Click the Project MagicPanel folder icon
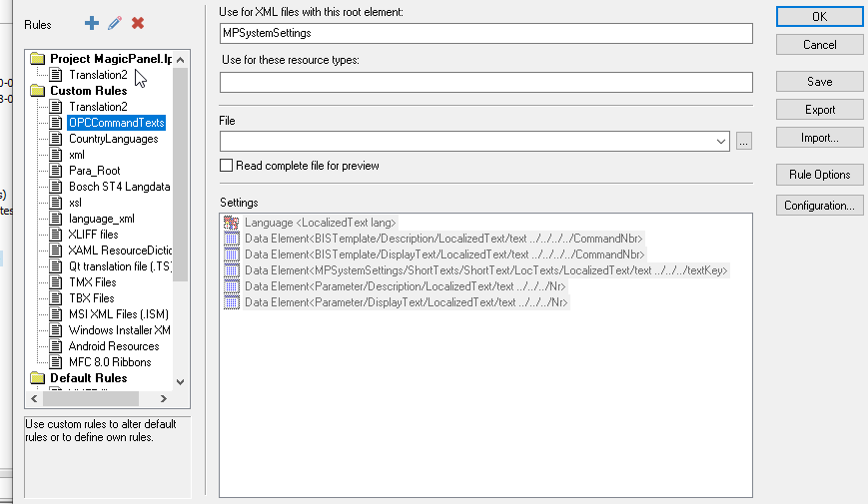Screen dimensions: 868x504 tap(38, 59)
